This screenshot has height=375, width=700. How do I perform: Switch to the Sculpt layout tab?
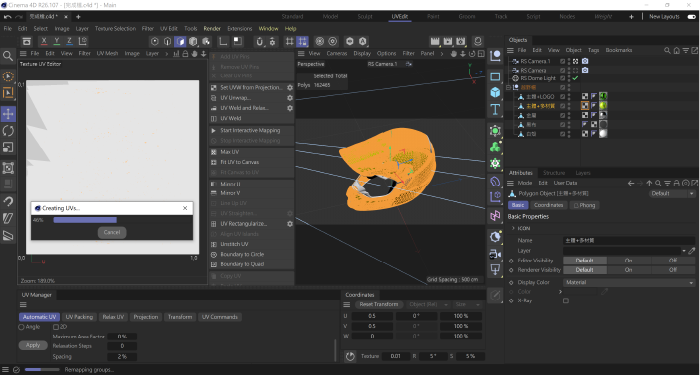tap(365, 17)
